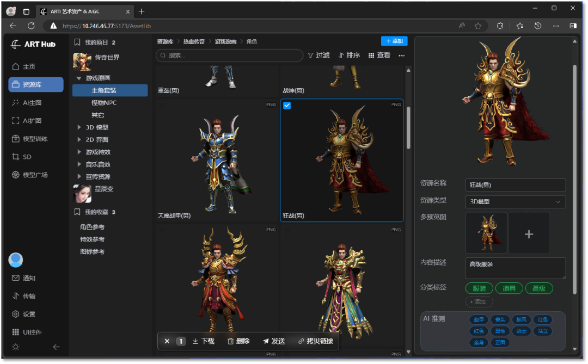Expand the 3D 模型 tree node
This screenshot has width=588, height=364.
79,127
